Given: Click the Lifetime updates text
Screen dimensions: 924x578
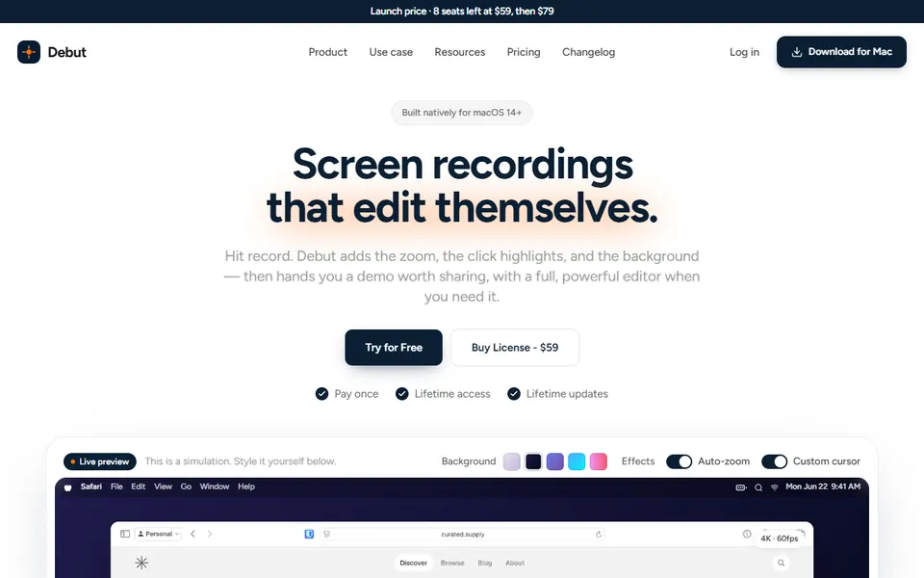Looking at the screenshot, I should pyautogui.click(x=567, y=394).
